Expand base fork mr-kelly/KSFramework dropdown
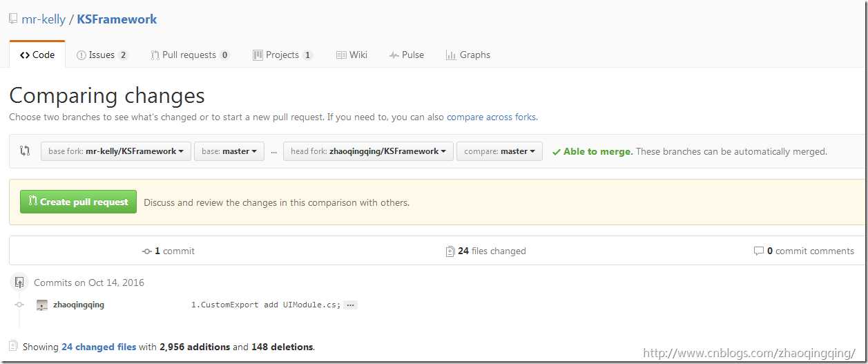 pyautogui.click(x=116, y=151)
